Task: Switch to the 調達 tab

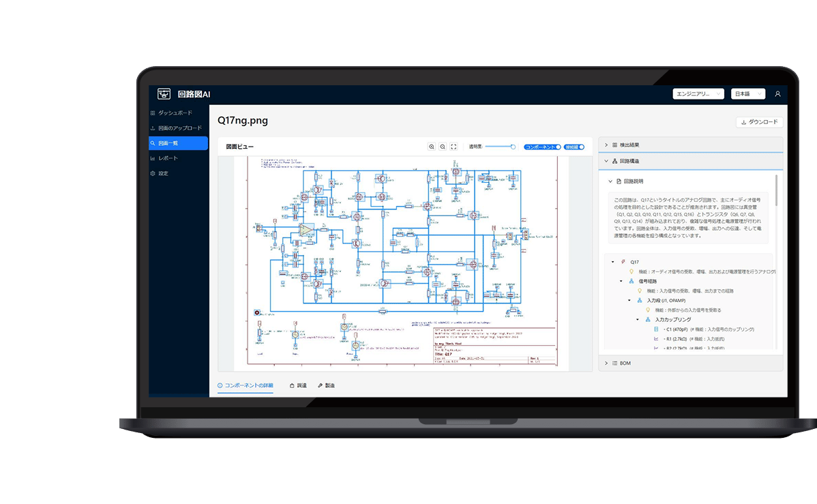Action: [x=298, y=385]
